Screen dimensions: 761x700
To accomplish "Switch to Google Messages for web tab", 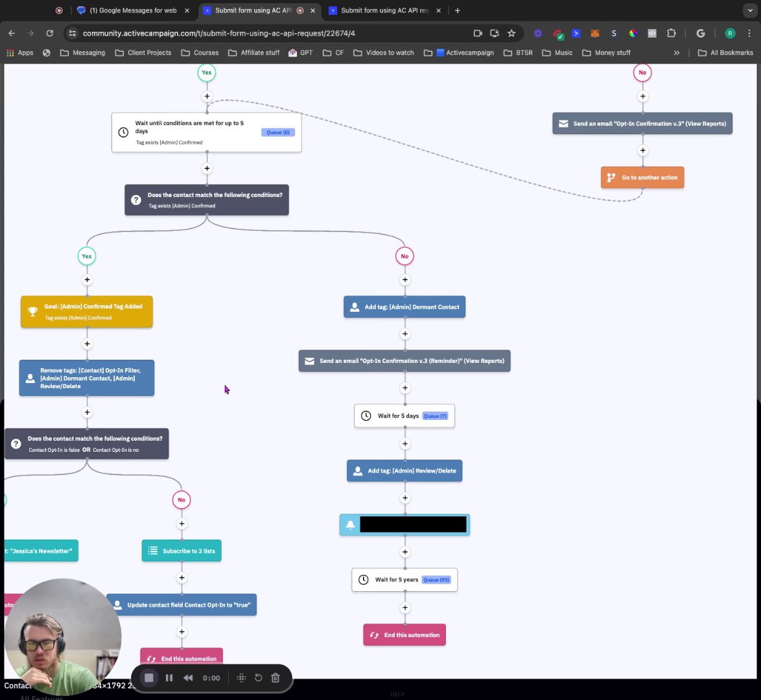I will [x=132, y=10].
